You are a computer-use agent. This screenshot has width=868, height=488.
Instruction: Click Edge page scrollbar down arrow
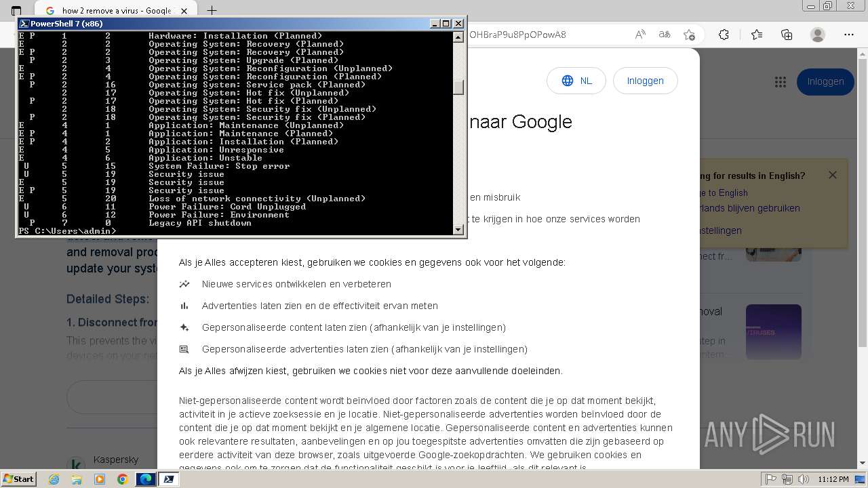coord(863,463)
